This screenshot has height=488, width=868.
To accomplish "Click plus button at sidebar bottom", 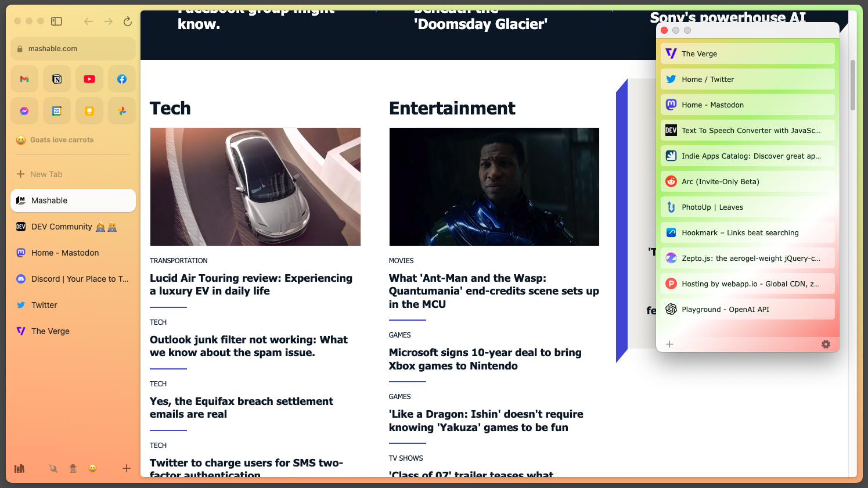I will pos(127,468).
